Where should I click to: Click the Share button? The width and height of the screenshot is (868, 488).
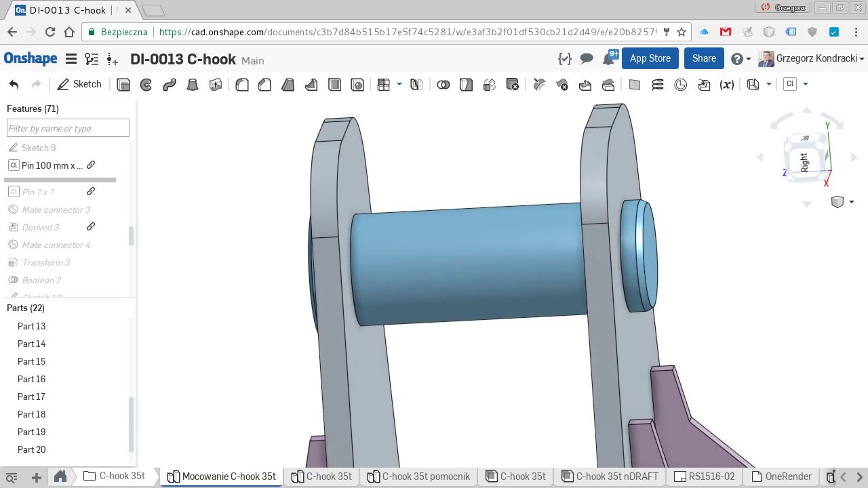[x=704, y=58]
